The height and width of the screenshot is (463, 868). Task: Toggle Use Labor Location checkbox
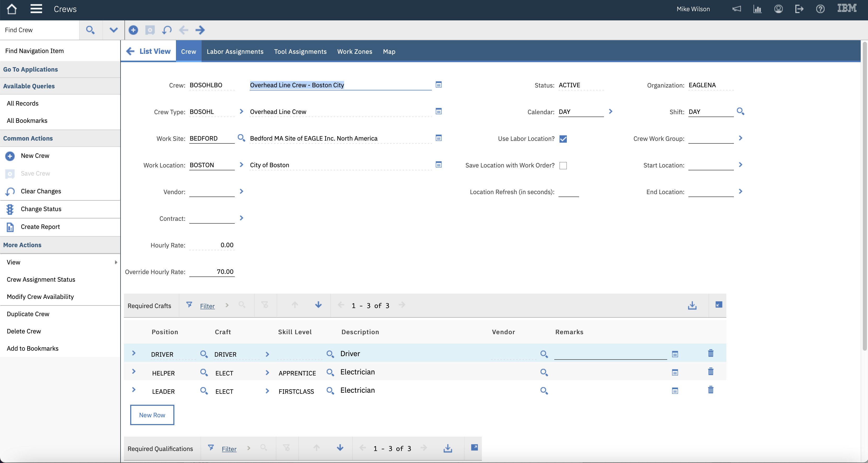(563, 139)
